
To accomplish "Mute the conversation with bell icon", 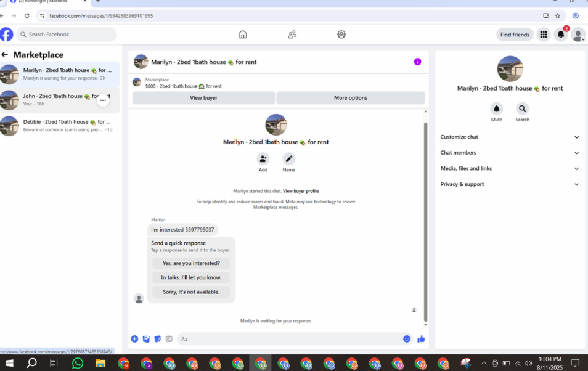I will [x=497, y=109].
